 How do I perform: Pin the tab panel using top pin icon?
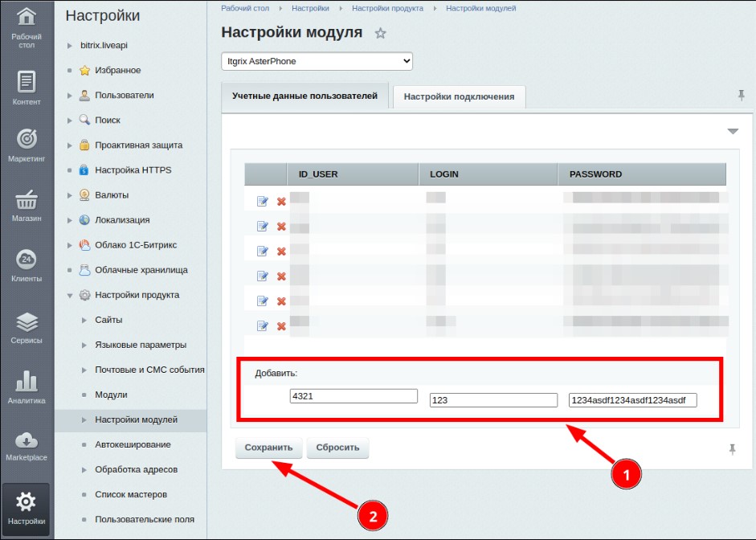coord(741,96)
